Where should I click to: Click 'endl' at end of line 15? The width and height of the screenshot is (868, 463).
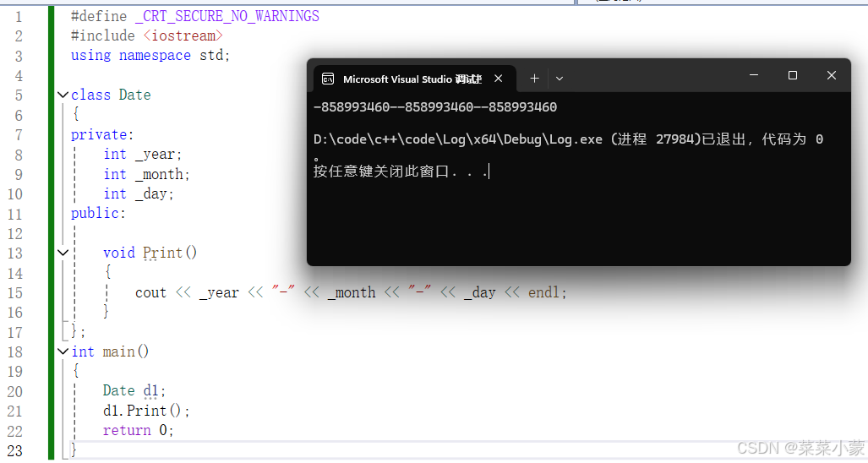(543, 292)
